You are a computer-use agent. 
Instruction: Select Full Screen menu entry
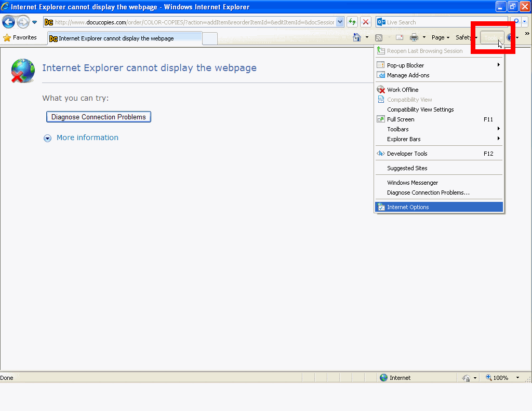439,119
